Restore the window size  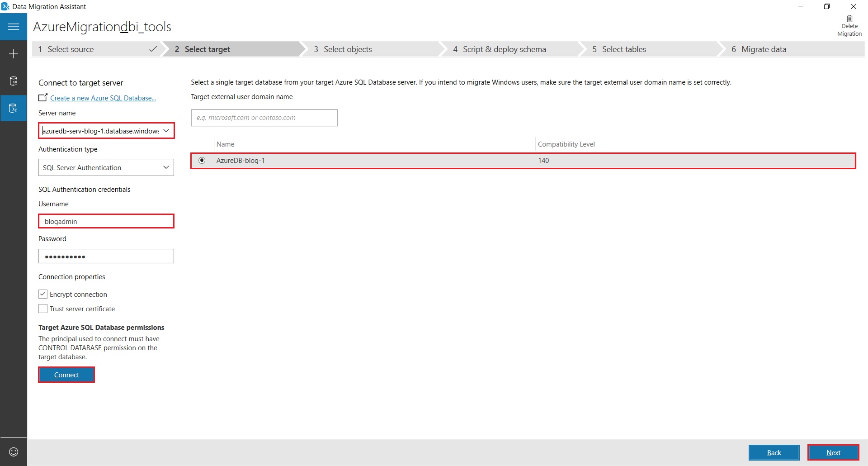coord(827,6)
